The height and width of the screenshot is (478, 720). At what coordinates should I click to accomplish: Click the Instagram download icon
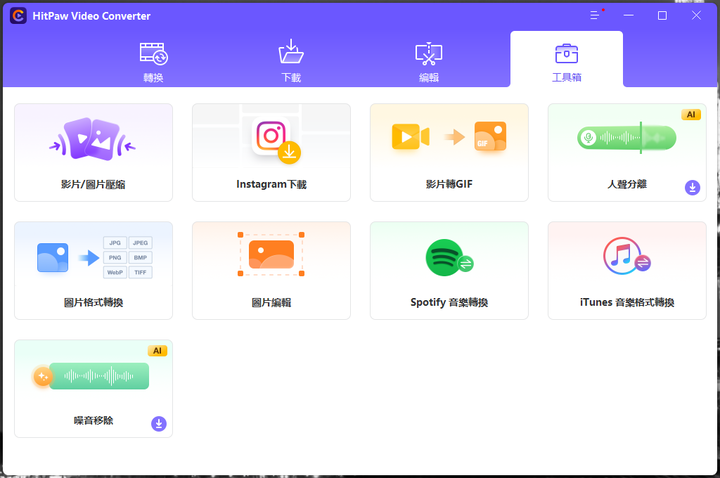(x=276, y=140)
